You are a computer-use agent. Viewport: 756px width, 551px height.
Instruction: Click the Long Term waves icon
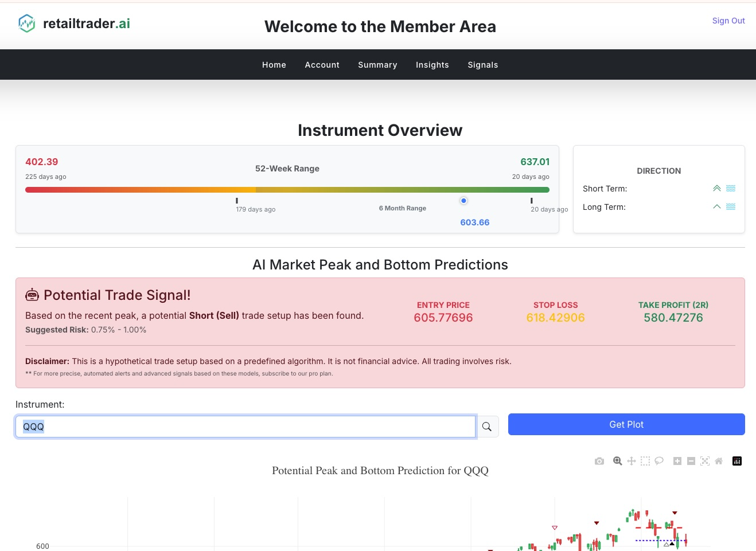[x=731, y=207]
